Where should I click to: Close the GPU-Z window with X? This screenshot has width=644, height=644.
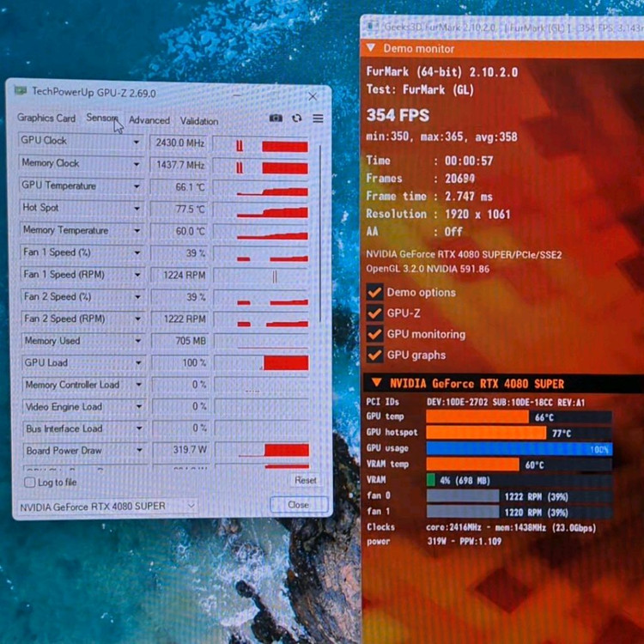[x=313, y=96]
